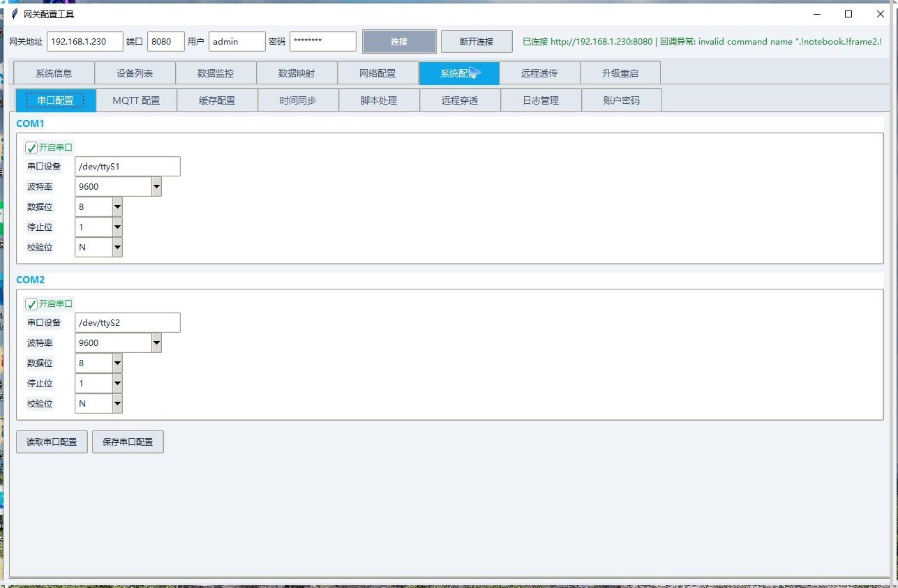The width and height of the screenshot is (898, 588).
Task: Focus the 用户 input field
Action: pyautogui.click(x=237, y=42)
